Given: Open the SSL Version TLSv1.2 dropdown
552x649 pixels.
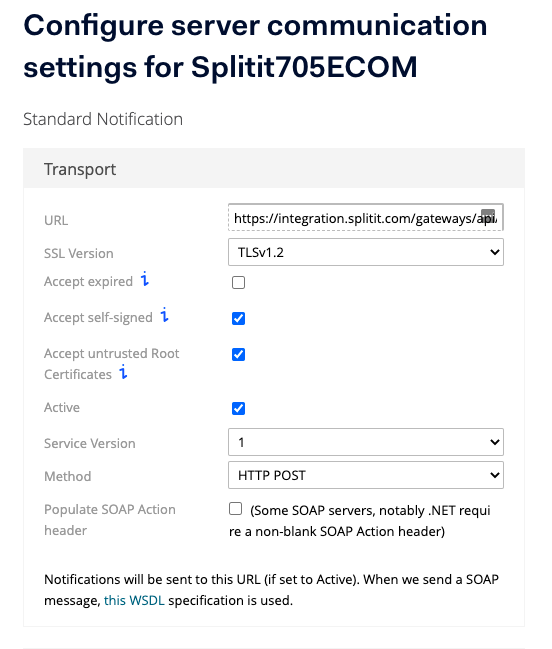Looking at the screenshot, I should coord(366,252).
